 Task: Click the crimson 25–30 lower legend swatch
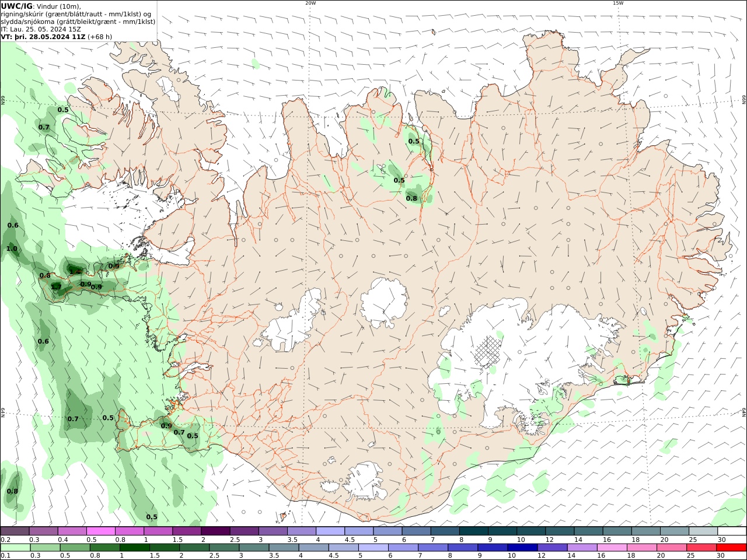[x=702, y=547]
